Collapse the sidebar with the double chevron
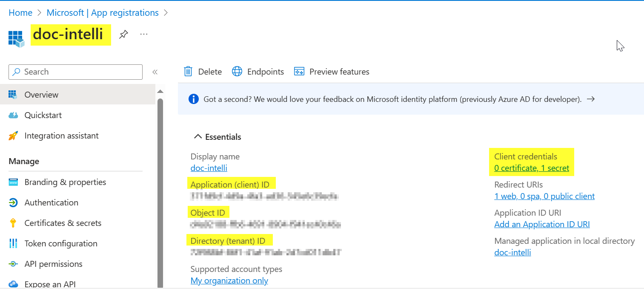 click(x=155, y=72)
